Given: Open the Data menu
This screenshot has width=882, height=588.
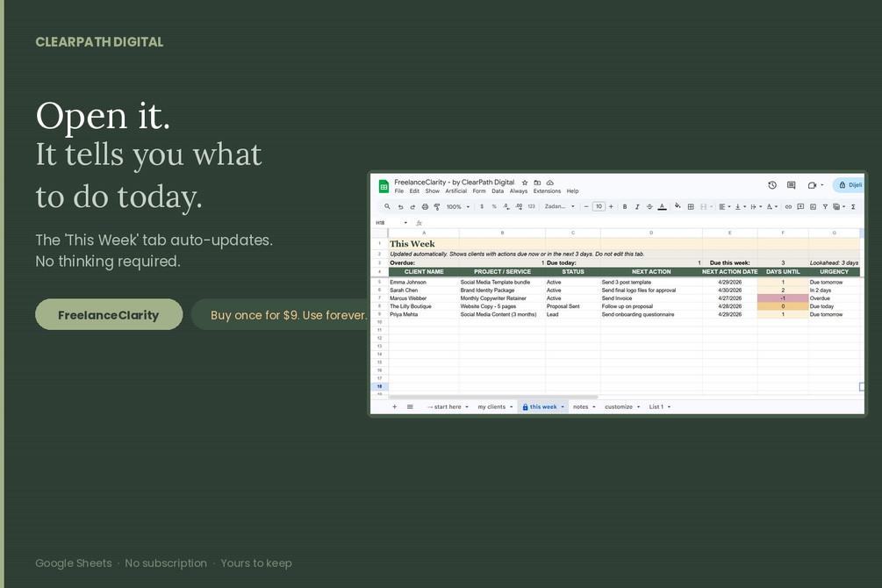Looking at the screenshot, I should pos(498,191).
